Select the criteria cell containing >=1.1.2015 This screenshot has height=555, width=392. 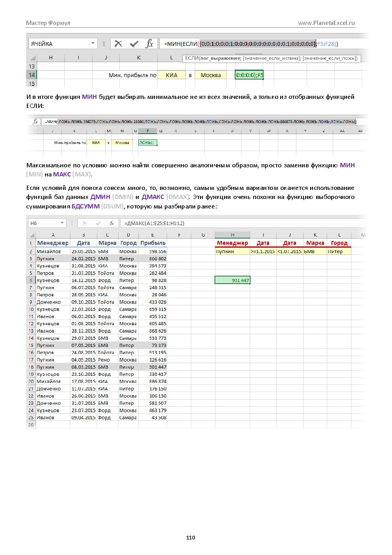263,251
